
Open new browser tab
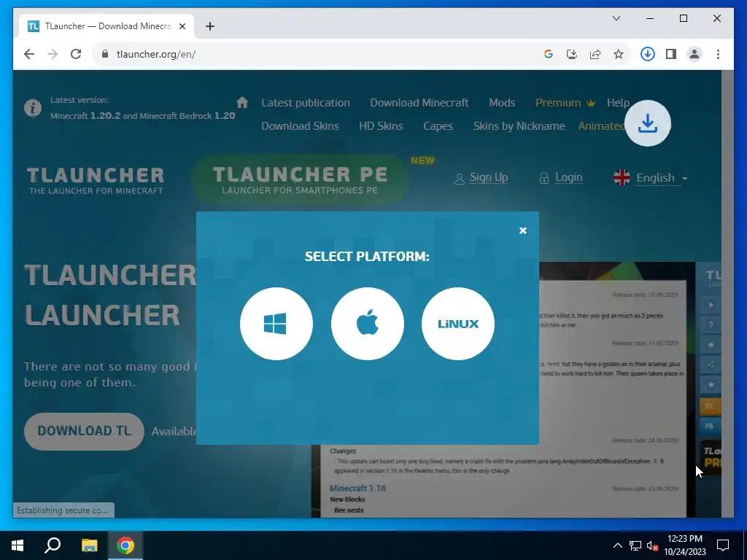(209, 26)
